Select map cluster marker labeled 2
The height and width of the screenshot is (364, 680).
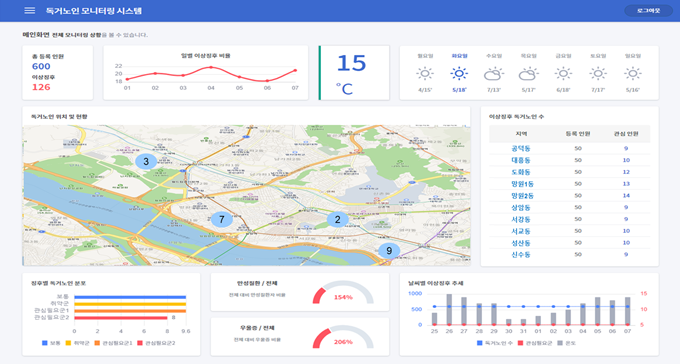click(x=337, y=220)
